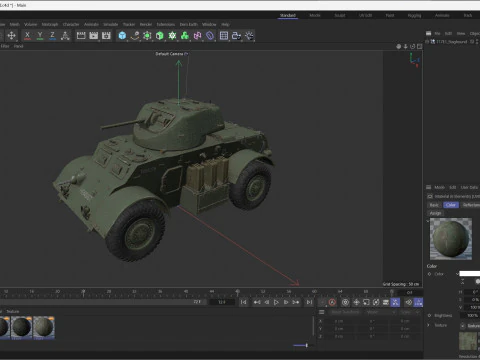Click the purple deformer icon

[210, 36]
